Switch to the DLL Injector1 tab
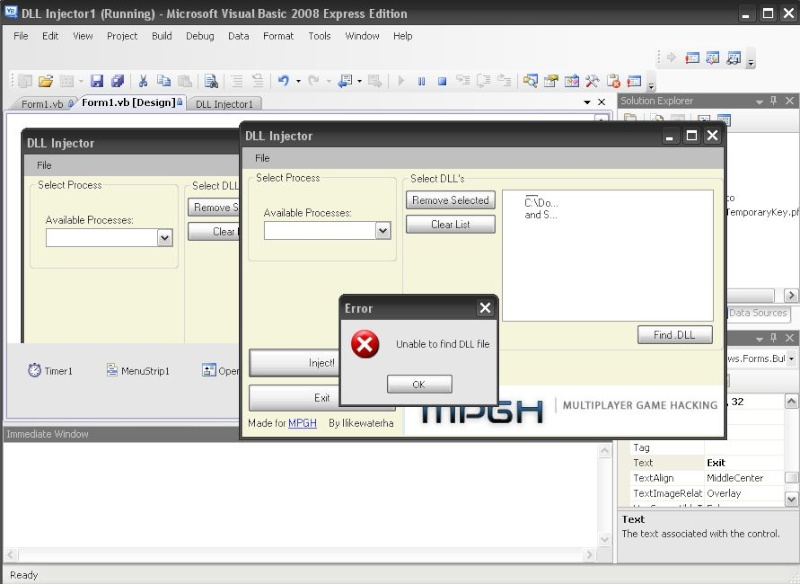This screenshot has width=800, height=584. coord(224,104)
